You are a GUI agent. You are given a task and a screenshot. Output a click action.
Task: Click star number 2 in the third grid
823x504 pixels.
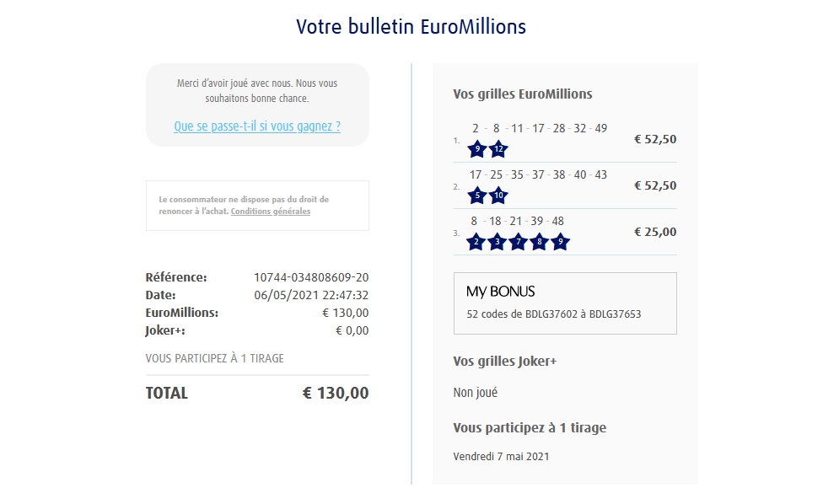tap(477, 242)
